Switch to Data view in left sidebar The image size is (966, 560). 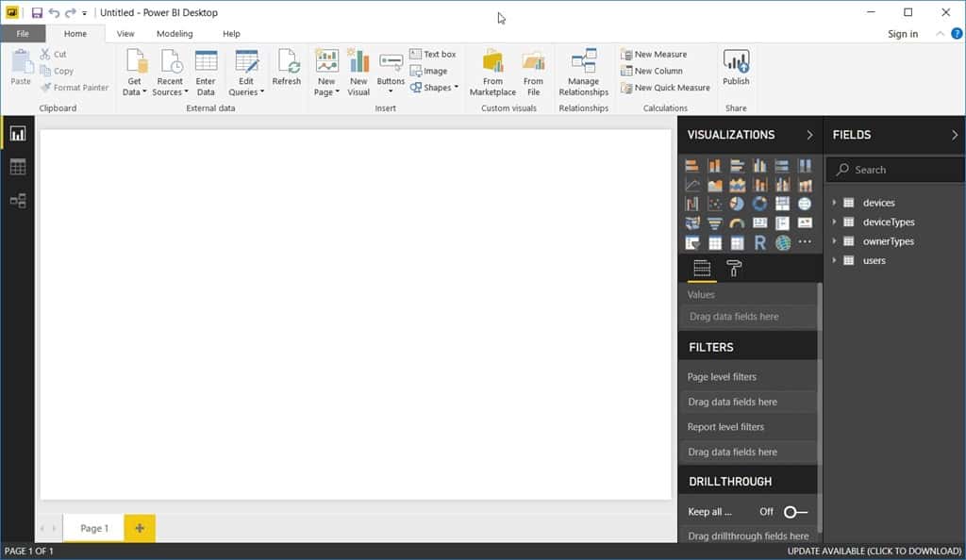[x=17, y=167]
